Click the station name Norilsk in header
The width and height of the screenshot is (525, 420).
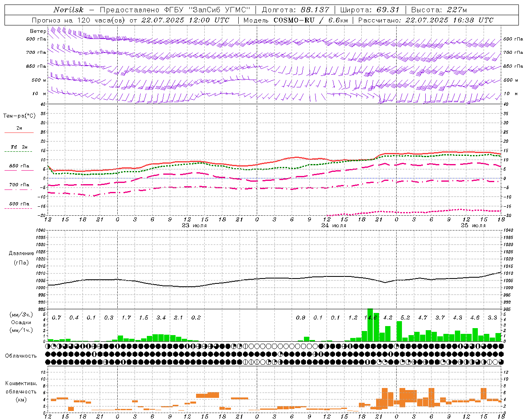pos(68,10)
